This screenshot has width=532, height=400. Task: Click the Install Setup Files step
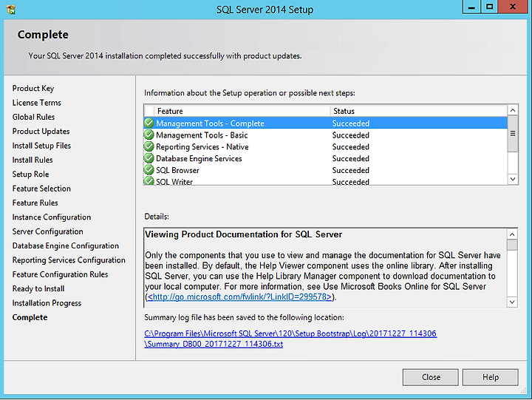[x=41, y=146]
